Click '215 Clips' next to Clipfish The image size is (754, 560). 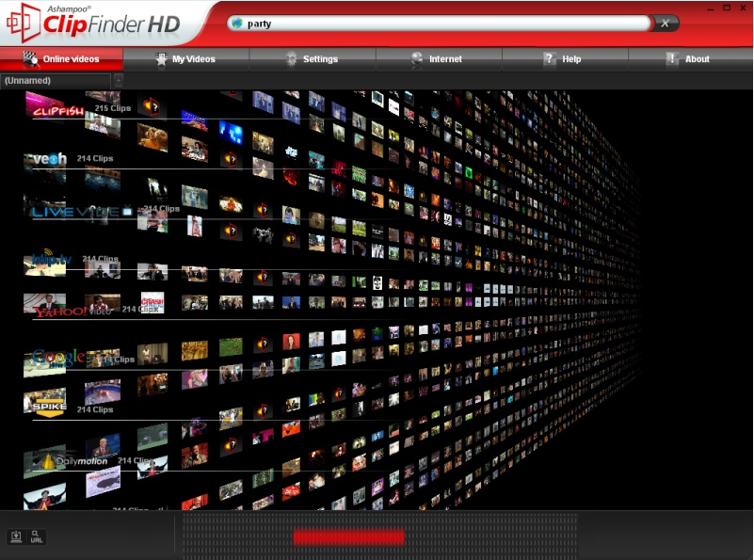113,108
